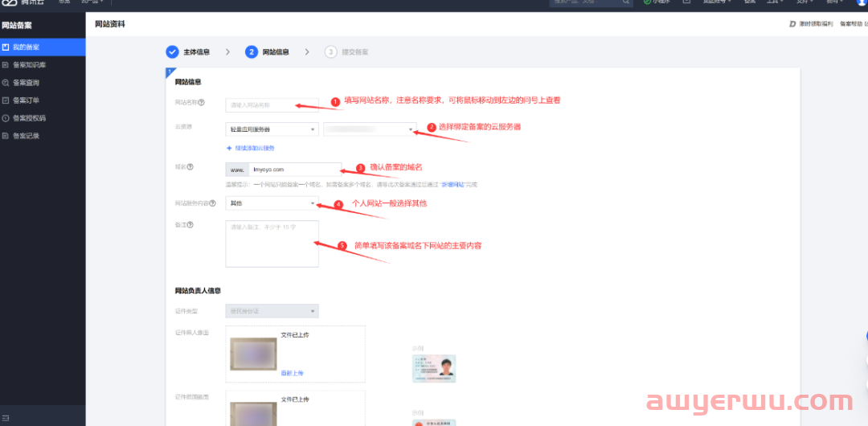The height and width of the screenshot is (426, 868).
Task: Click the 网站负责人信息 section heading
Action: pos(199,290)
